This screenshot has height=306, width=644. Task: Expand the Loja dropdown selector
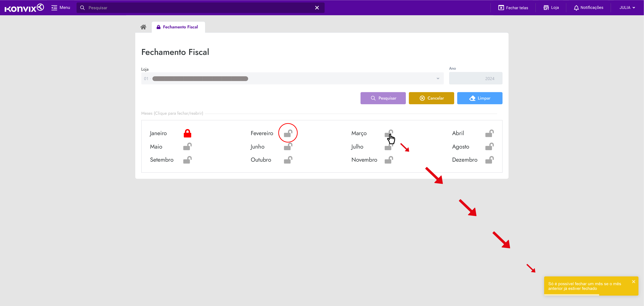[x=292, y=79]
